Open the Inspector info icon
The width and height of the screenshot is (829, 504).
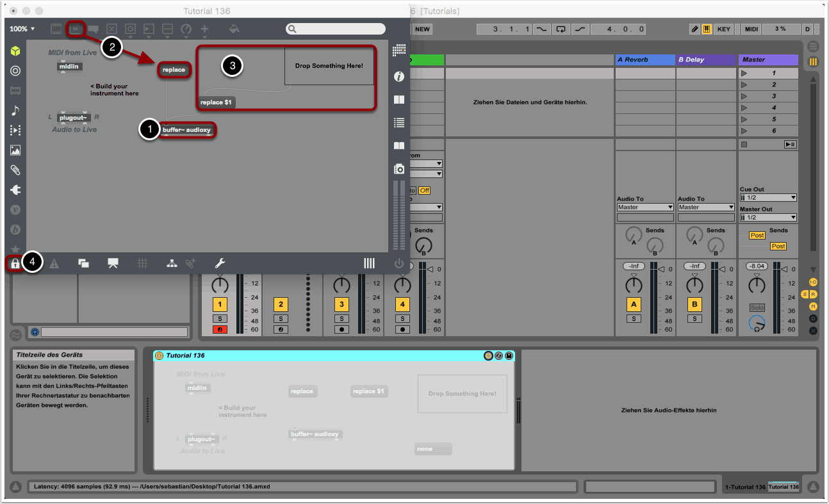coord(399,77)
